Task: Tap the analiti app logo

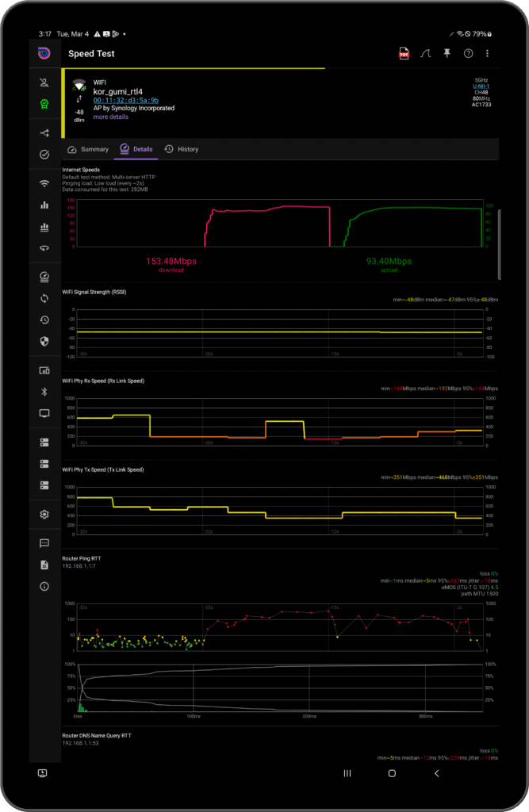Action: point(44,53)
